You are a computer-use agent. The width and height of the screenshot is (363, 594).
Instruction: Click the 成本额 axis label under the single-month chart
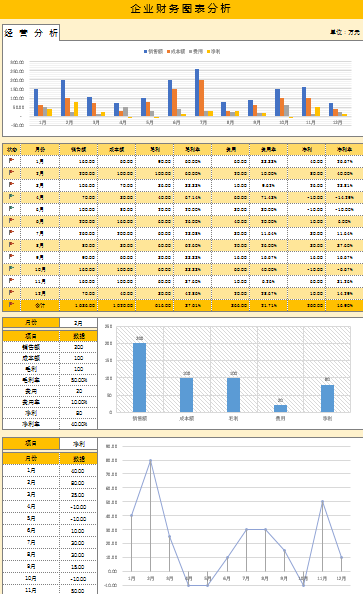(186, 419)
